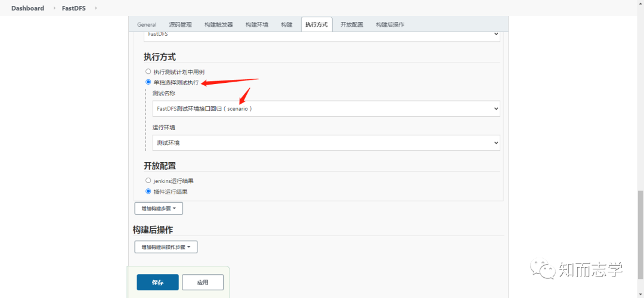This screenshot has width=644, height=298.
Task: Click the 测试名称 field label
Action: pos(163,93)
